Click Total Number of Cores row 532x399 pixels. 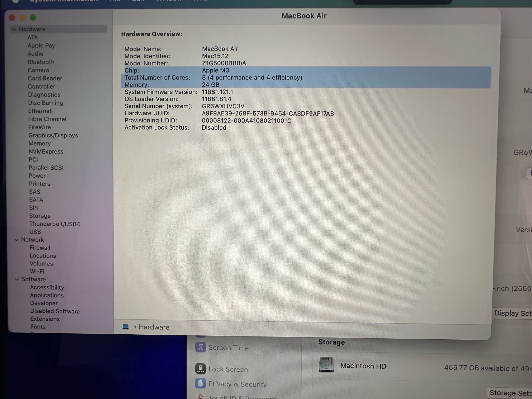coord(306,78)
